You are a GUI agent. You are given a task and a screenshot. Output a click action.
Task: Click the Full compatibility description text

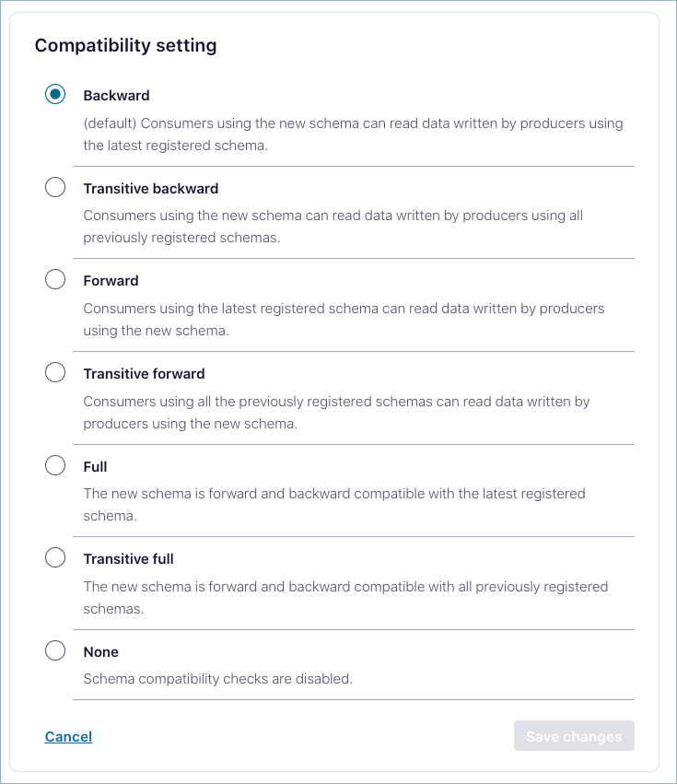(333, 504)
